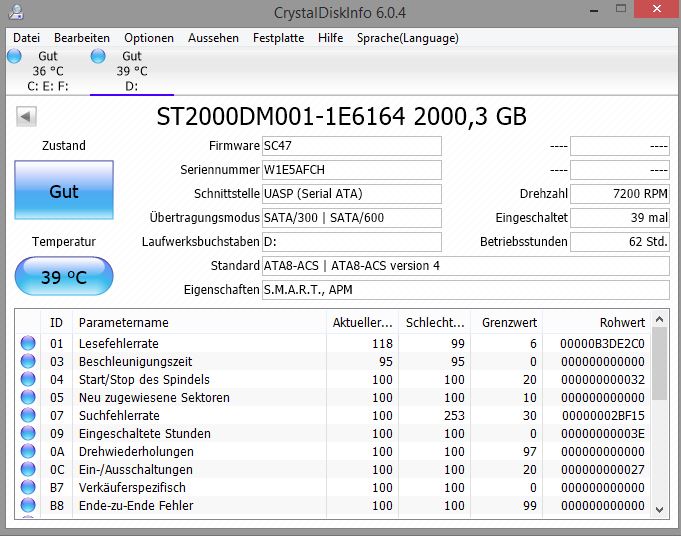681x536 pixels.
Task: Click the blue status orb of disk D:
Action: [98, 56]
